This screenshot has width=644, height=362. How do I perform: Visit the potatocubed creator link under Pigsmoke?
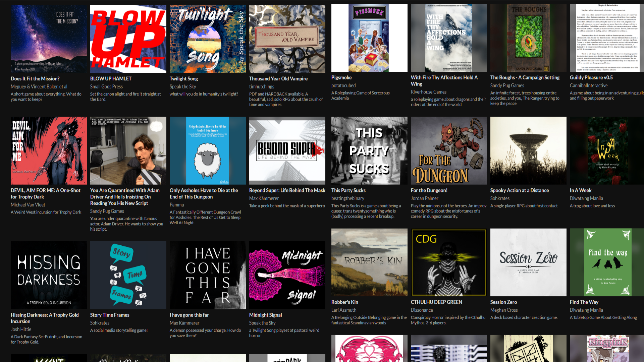[x=343, y=85]
